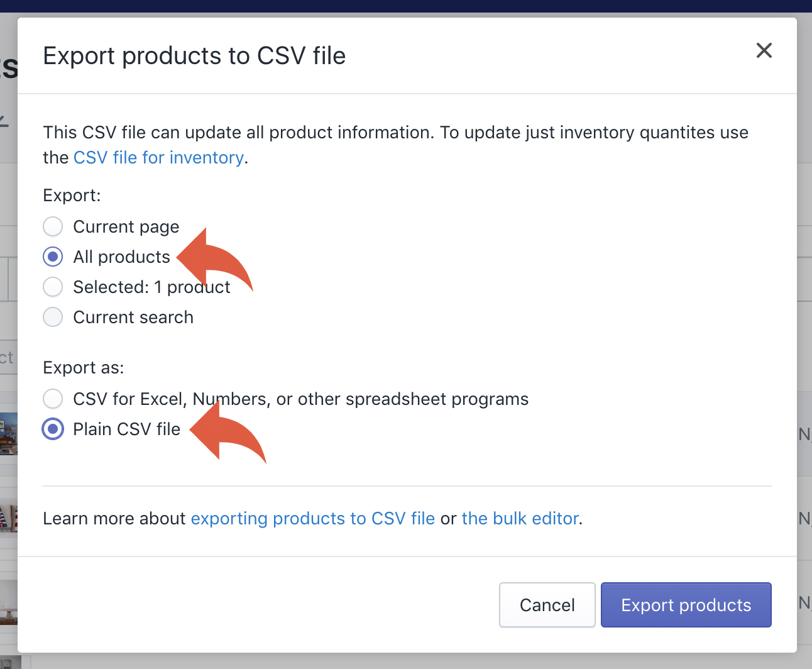
Task: Close the export dialog with the X icon
Action: tap(764, 50)
